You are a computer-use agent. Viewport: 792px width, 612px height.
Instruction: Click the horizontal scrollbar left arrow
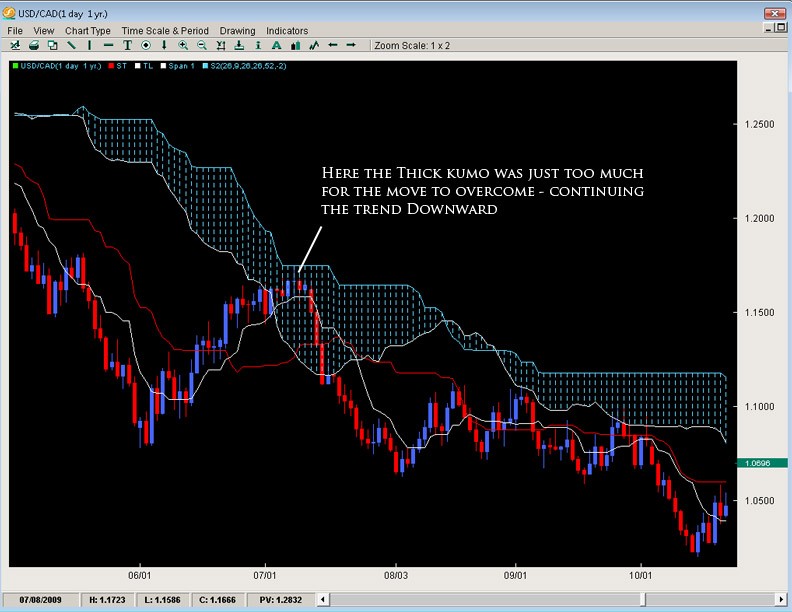coord(323,599)
